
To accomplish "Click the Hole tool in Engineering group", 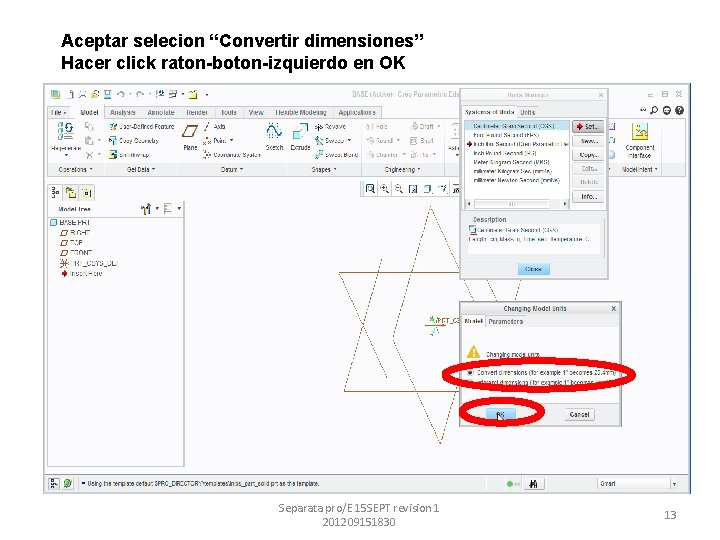I will coord(377,127).
